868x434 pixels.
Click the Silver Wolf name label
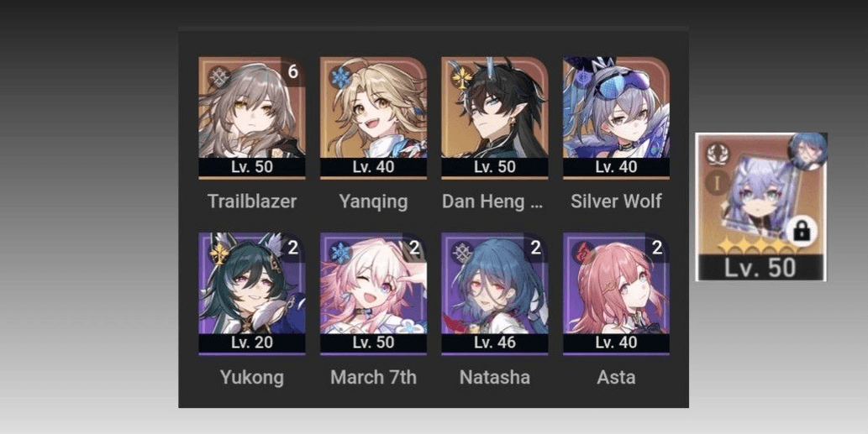(616, 201)
